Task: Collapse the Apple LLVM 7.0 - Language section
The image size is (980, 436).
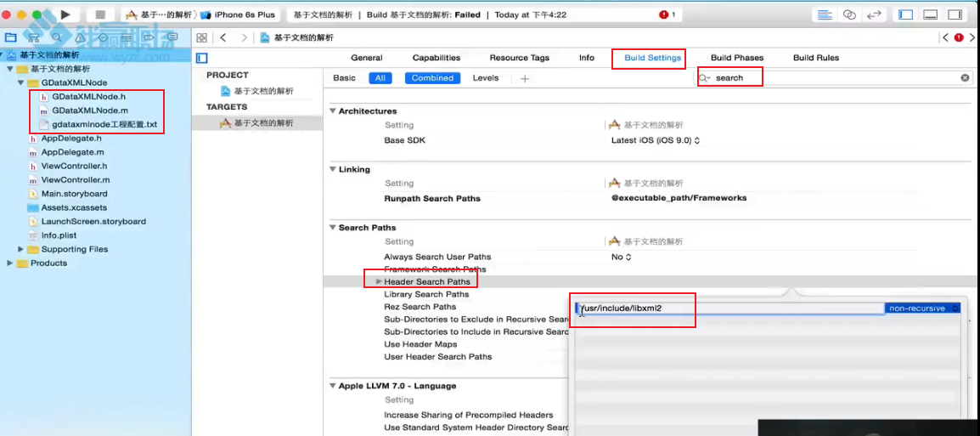Action: click(x=333, y=386)
